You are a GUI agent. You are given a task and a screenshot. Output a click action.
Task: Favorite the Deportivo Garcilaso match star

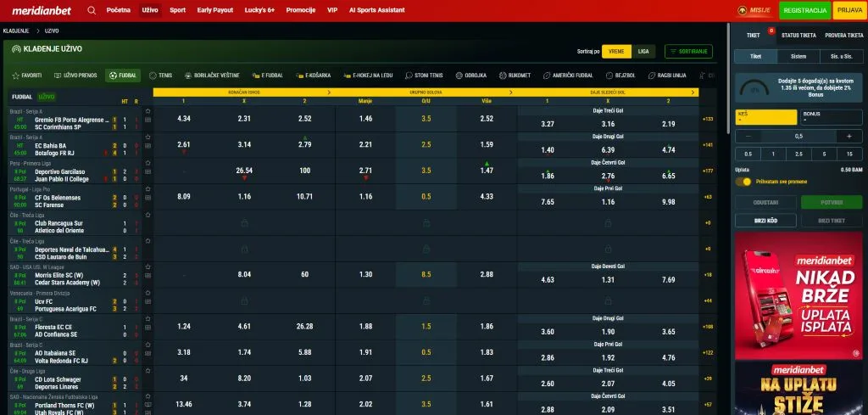[147, 164]
